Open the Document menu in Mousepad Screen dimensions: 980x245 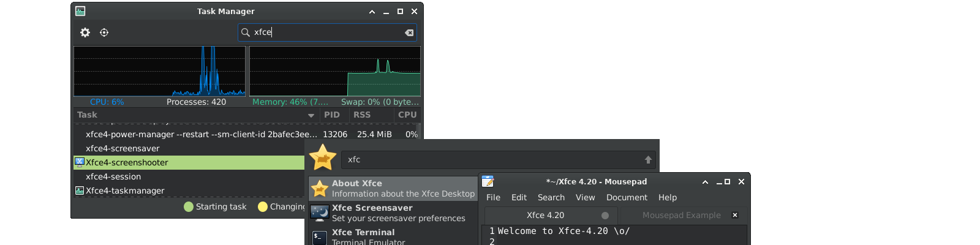[x=627, y=197]
